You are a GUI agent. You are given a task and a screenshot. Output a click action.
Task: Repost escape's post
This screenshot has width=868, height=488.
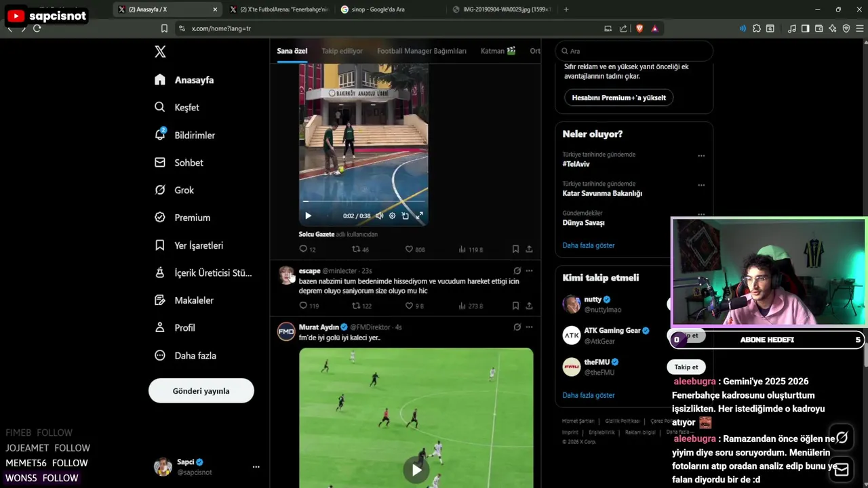click(361, 306)
